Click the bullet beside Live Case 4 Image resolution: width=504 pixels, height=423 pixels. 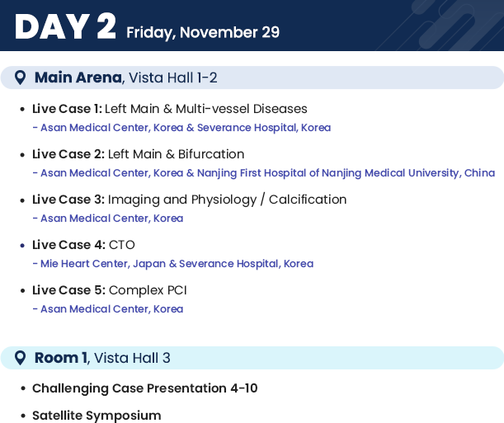(x=22, y=246)
